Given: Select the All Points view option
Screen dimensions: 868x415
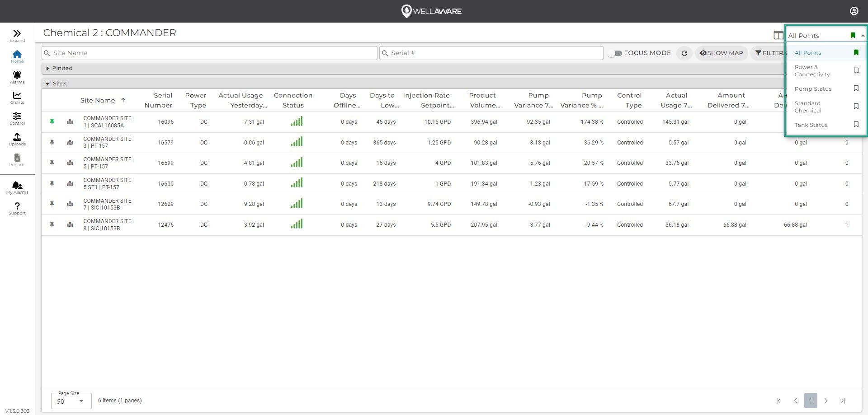Looking at the screenshot, I should coord(808,53).
